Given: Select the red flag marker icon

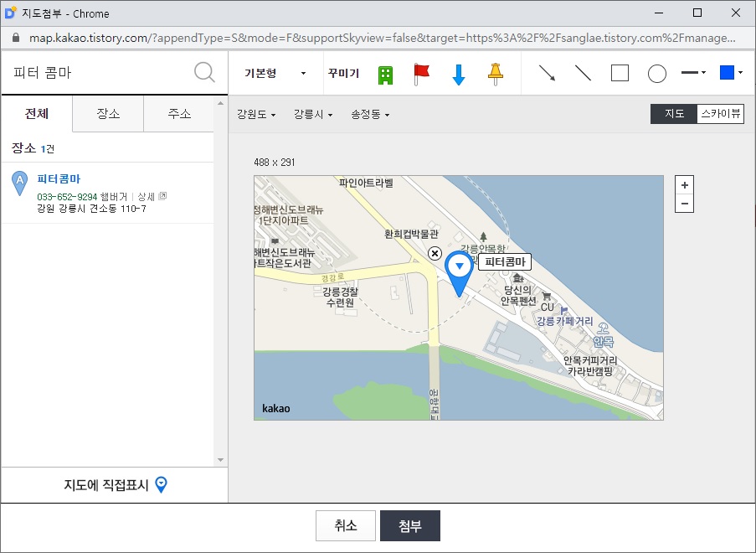Looking at the screenshot, I should point(421,75).
